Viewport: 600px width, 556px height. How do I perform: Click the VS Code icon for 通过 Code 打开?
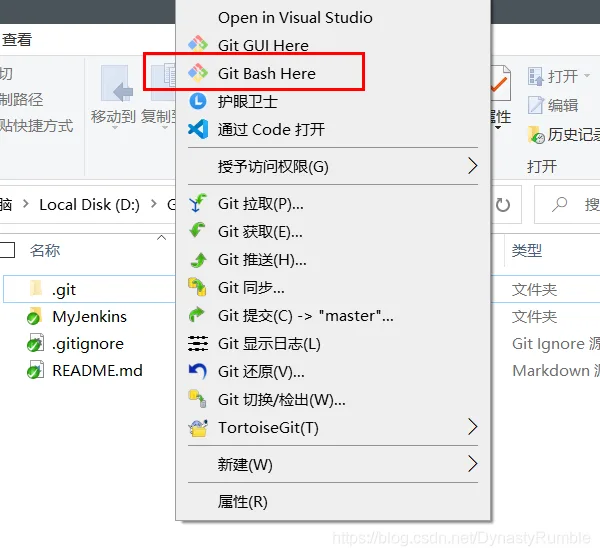pyautogui.click(x=198, y=129)
